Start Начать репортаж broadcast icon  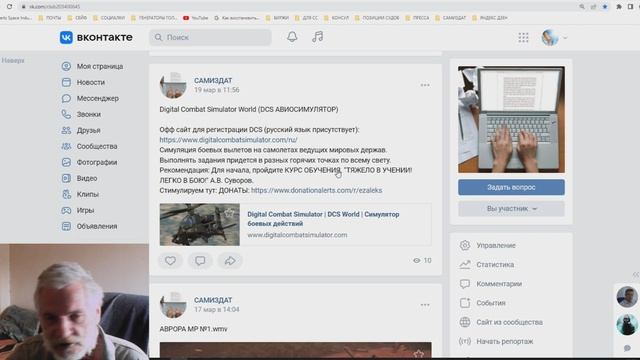coord(465,341)
